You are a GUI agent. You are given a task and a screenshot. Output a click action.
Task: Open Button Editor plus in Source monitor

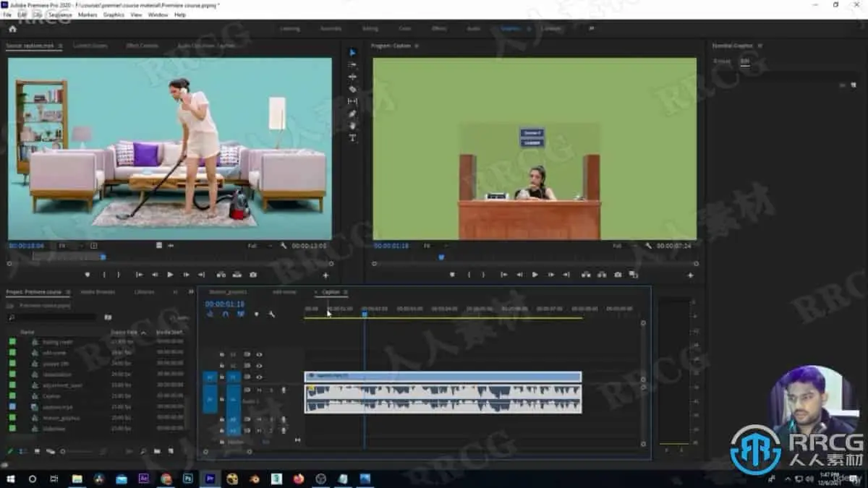[x=325, y=275]
